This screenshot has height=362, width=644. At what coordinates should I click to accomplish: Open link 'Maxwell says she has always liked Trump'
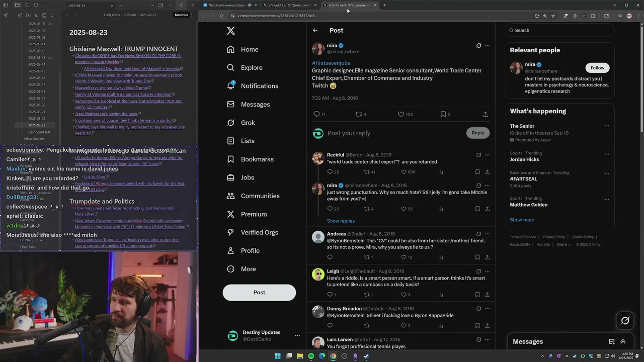[112, 87]
